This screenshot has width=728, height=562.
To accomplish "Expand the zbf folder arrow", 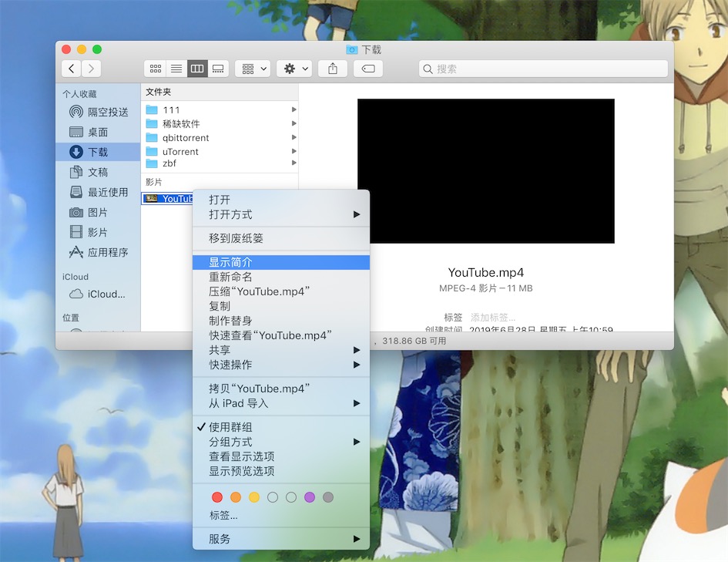I will point(294,163).
